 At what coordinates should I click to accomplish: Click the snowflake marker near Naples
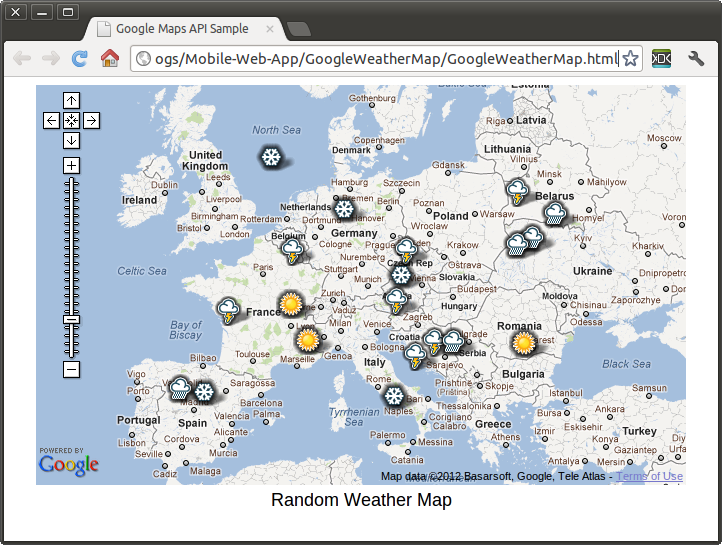(x=394, y=396)
